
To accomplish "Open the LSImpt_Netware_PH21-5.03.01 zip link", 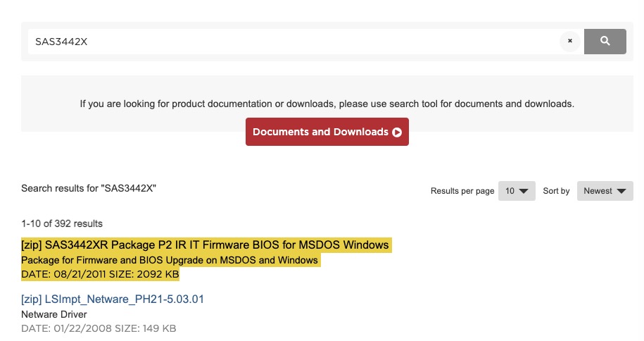I will pyautogui.click(x=113, y=299).
